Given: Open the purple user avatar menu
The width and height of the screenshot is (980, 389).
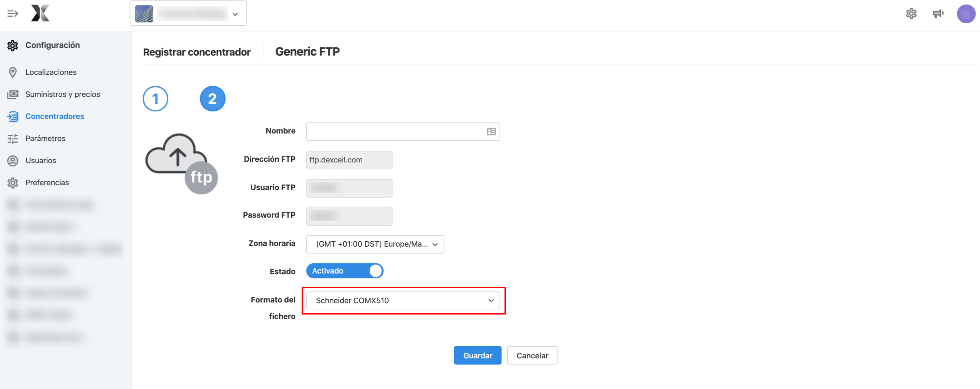Looking at the screenshot, I should point(966,14).
